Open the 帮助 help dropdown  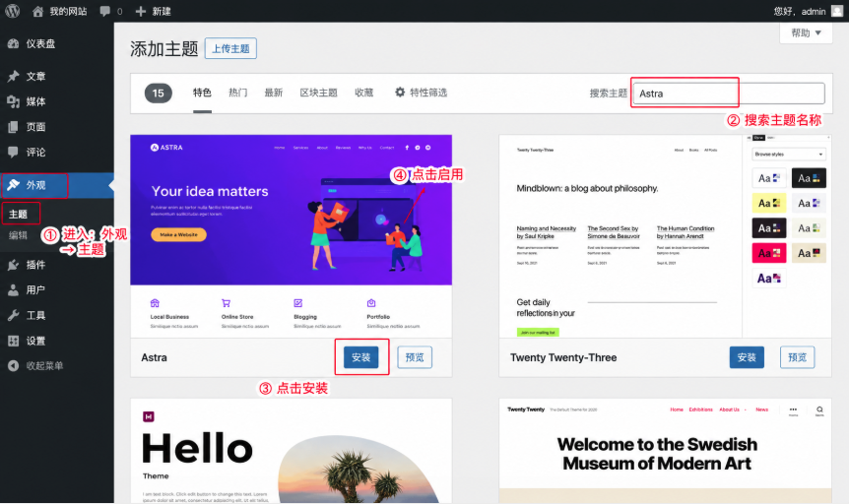pos(806,33)
